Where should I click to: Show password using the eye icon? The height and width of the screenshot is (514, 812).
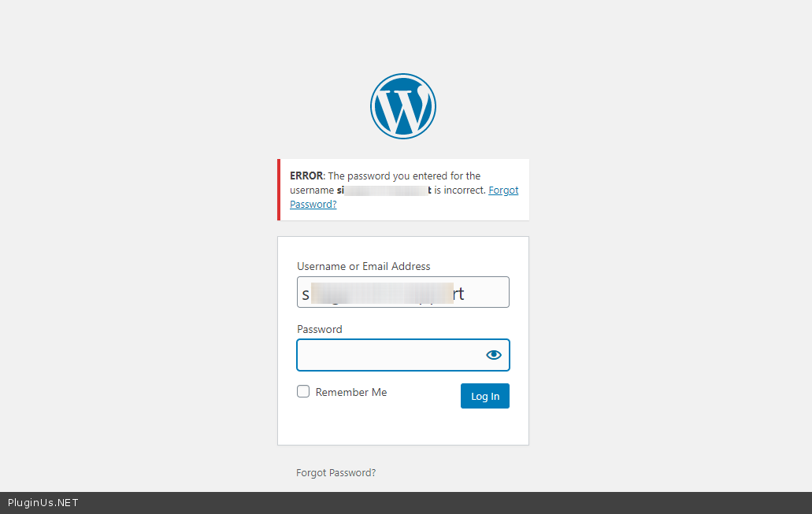pyautogui.click(x=494, y=354)
